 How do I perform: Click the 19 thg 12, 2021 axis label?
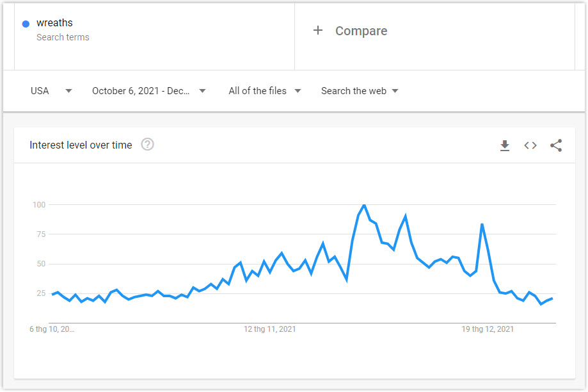(x=488, y=329)
